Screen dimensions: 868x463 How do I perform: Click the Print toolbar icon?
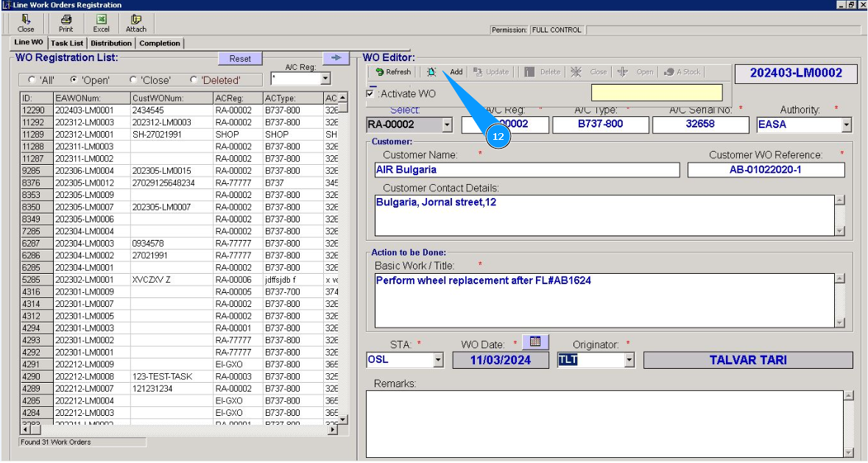click(66, 23)
